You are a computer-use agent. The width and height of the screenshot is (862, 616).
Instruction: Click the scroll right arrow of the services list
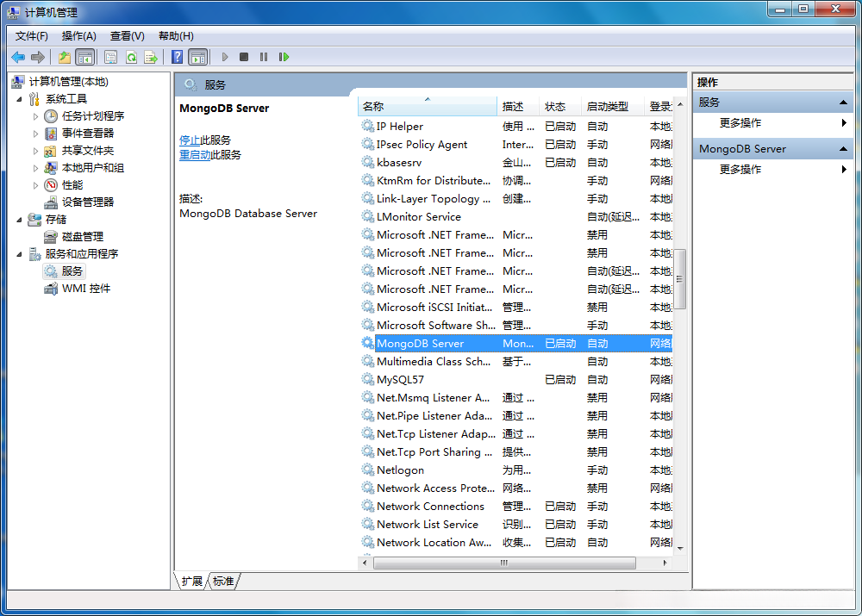click(665, 563)
